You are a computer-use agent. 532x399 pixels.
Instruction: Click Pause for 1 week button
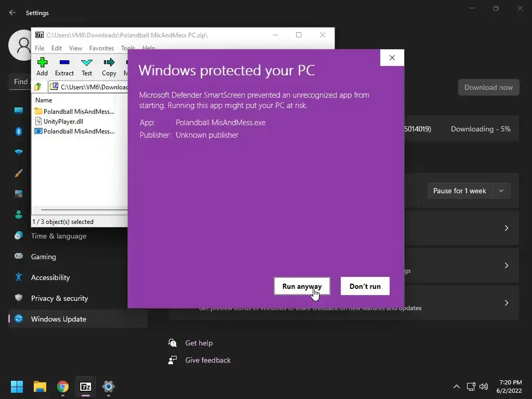(459, 191)
